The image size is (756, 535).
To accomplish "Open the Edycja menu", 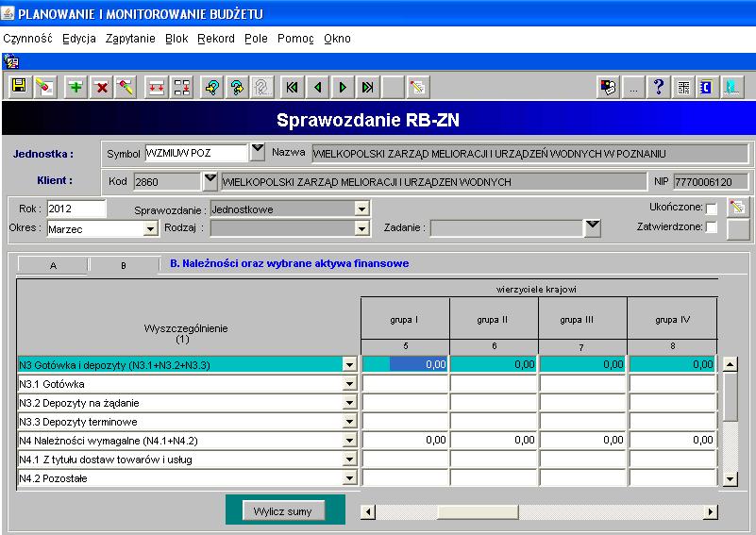I will click(79, 39).
